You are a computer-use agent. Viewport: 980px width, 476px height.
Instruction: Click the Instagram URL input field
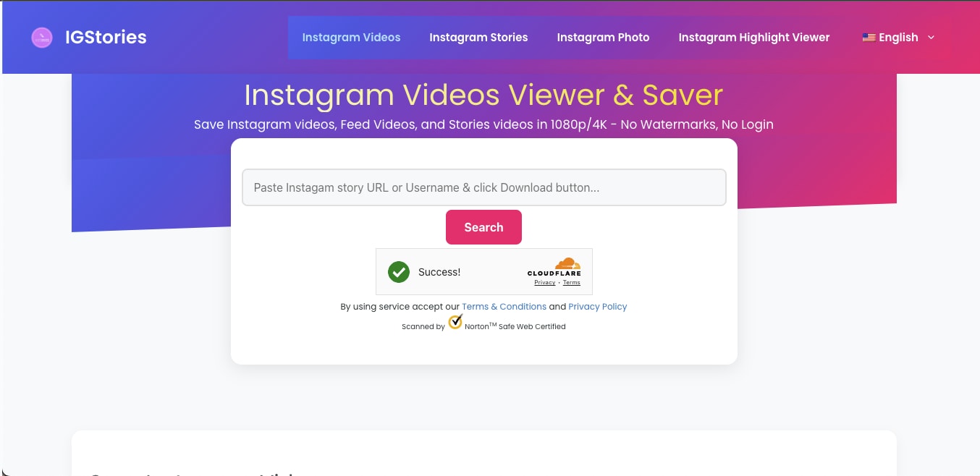tap(483, 187)
